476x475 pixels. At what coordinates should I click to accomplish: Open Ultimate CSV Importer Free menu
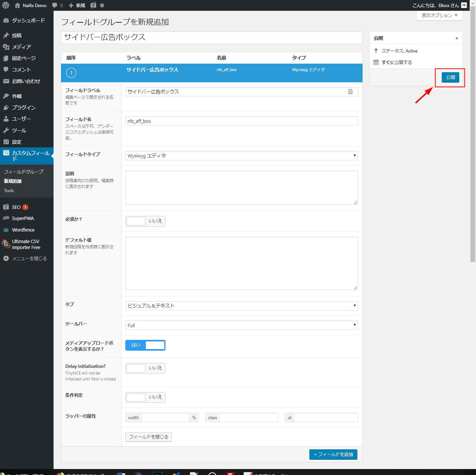click(27, 244)
